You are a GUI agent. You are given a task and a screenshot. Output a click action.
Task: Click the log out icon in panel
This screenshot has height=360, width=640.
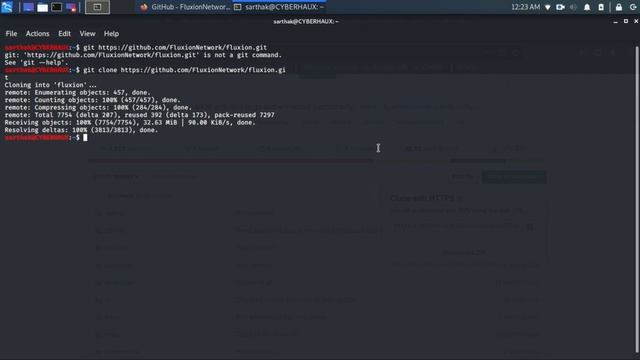click(633, 7)
